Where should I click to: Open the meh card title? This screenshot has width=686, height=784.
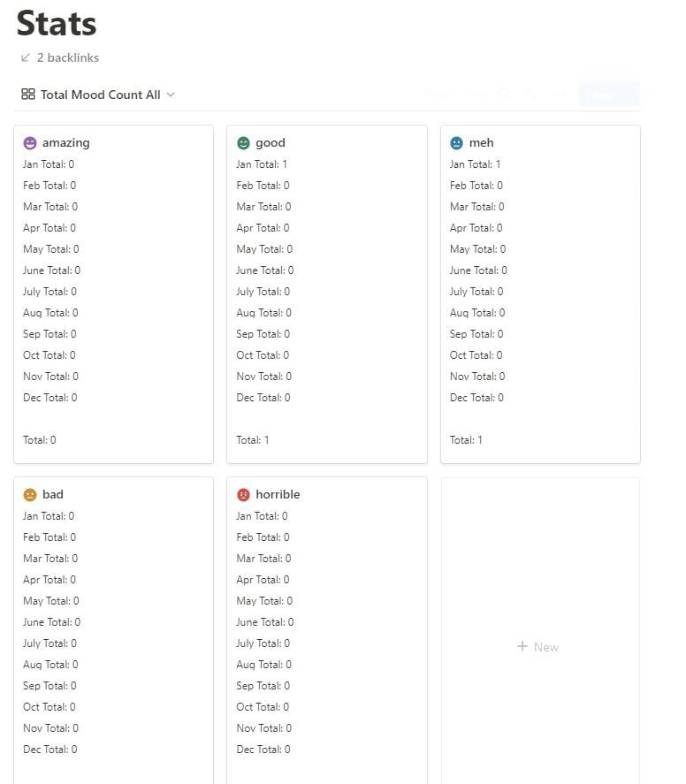coord(481,142)
